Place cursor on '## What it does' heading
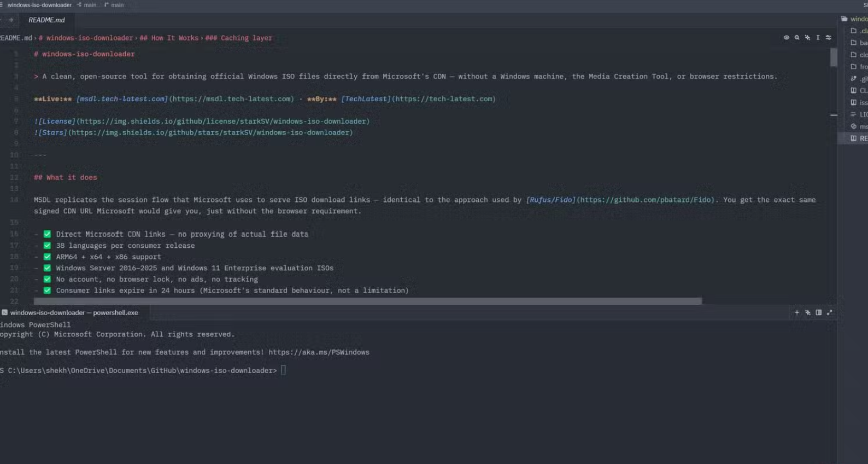 tap(66, 177)
